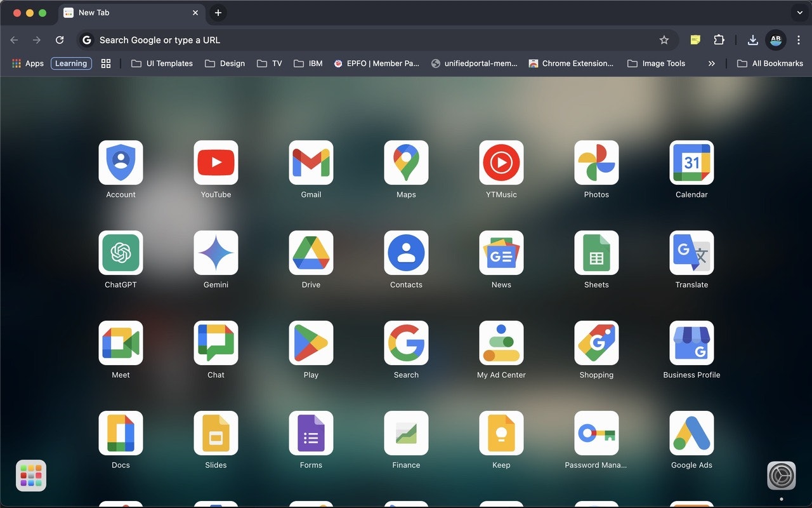Open the Apps bookmark shortcut
The width and height of the screenshot is (812, 508).
pos(28,63)
